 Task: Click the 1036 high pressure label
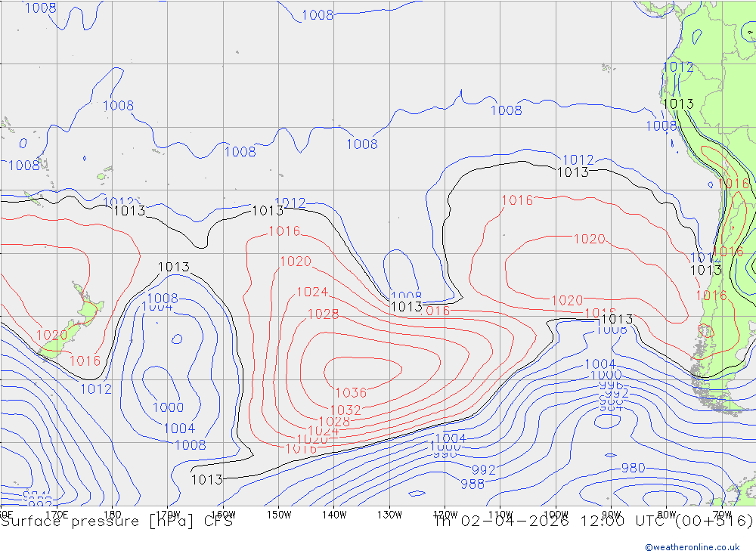click(x=351, y=392)
